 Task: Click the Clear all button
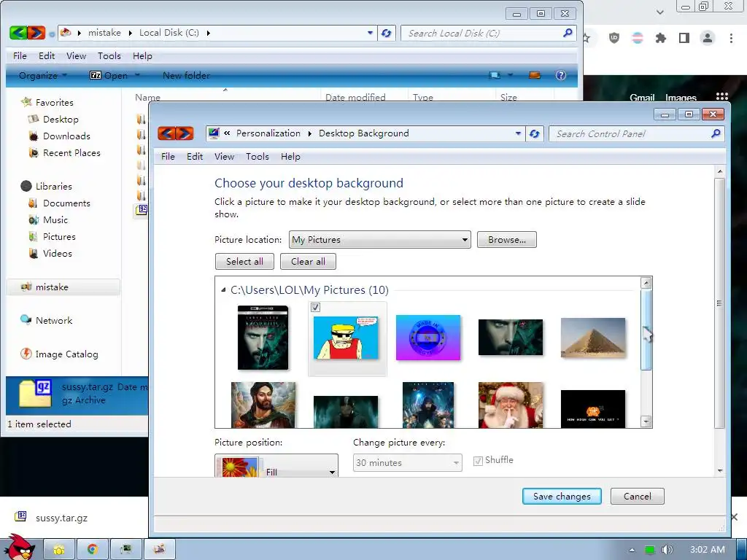[308, 262]
